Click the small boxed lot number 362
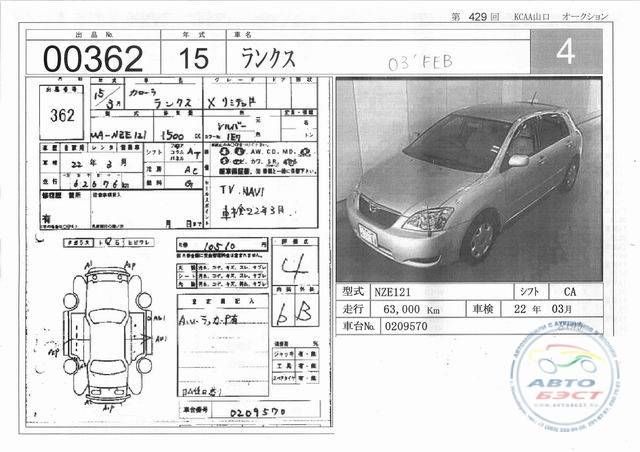Viewport: 640px width, 452px height. point(62,116)
